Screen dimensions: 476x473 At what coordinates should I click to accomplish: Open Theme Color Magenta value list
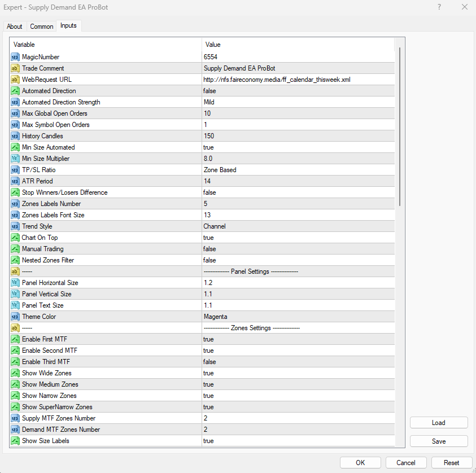(298, 317)
